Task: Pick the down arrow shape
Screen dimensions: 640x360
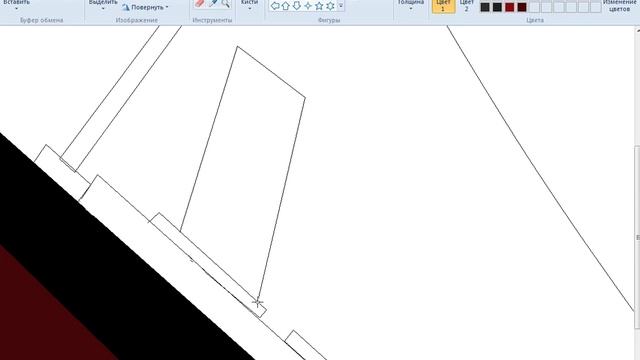Action: [x=297, y=6]
